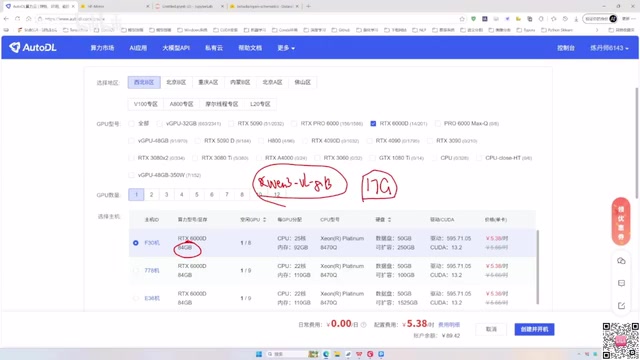Open 控制台 in navbar
The image size is (640, 360).
point(566,48)
